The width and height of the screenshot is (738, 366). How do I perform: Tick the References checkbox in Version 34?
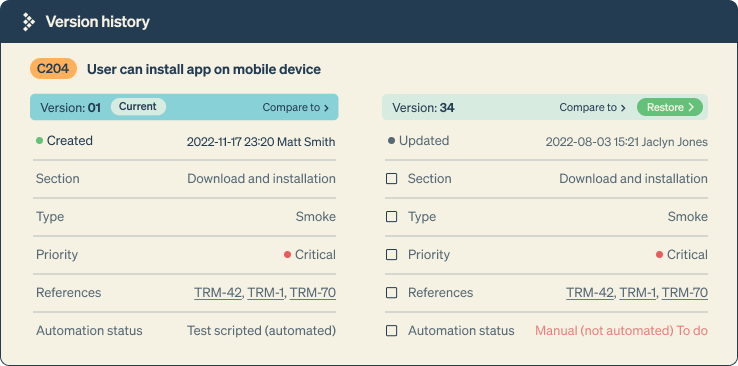[x=391, y=293]
